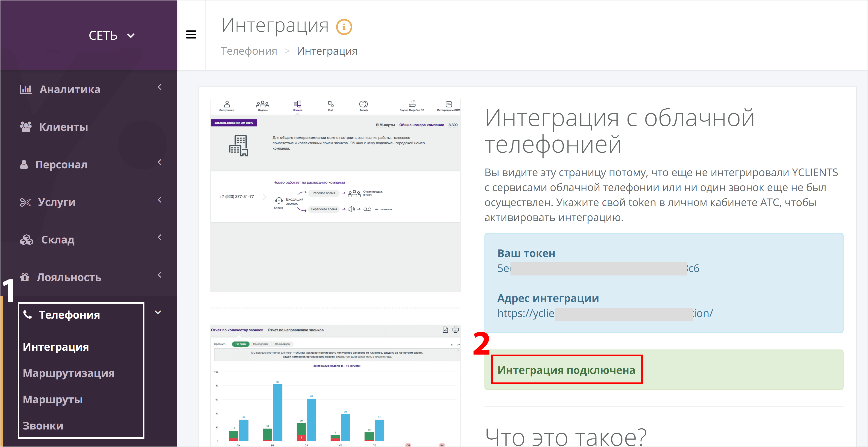
Task: Click the Телефония phone icon
Action: pos(28,314)
